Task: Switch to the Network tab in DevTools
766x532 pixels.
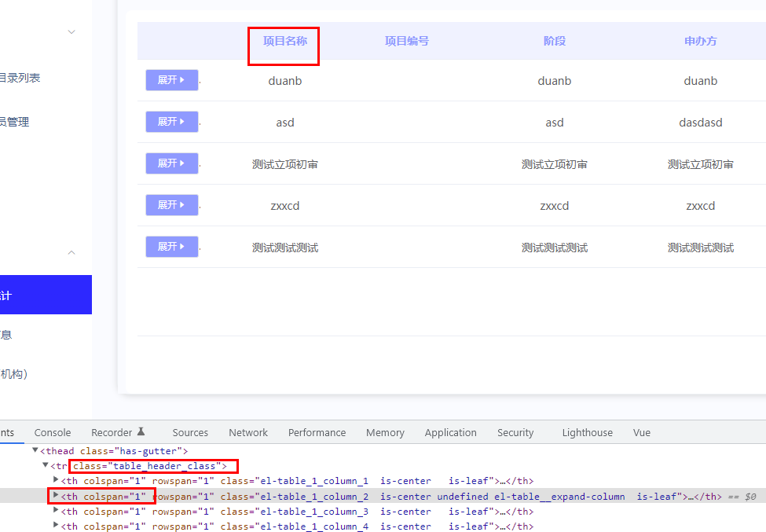Action: [248, 432]
